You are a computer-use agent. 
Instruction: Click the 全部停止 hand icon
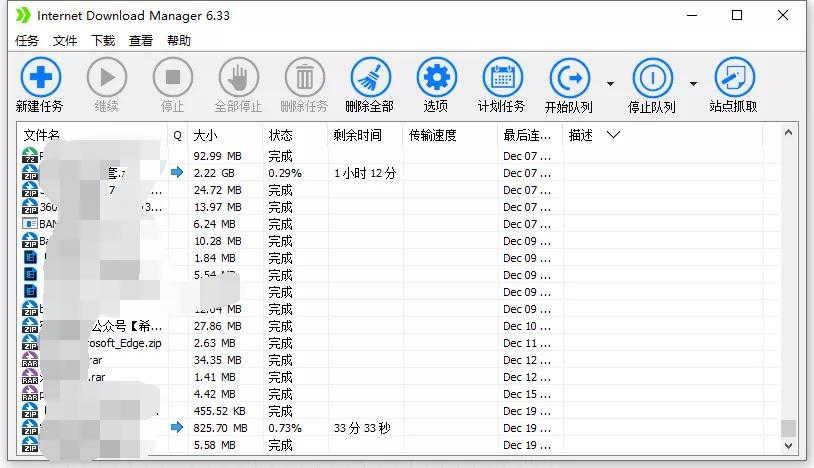point(238,77)
